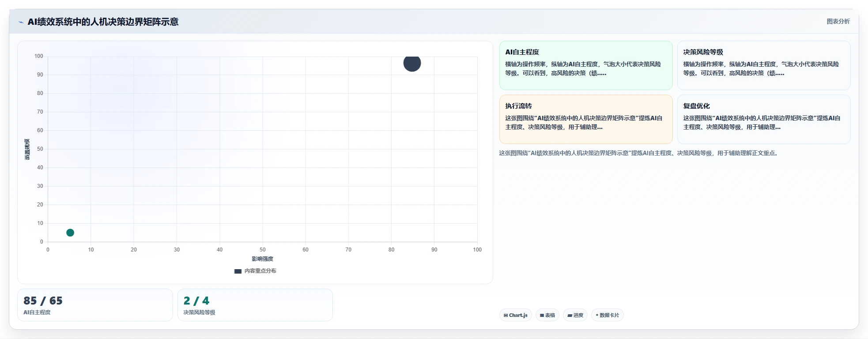This screenshot has height=339, width=868.
Task: Select the 进度 tag chip
Action: (x=575, y=315)
